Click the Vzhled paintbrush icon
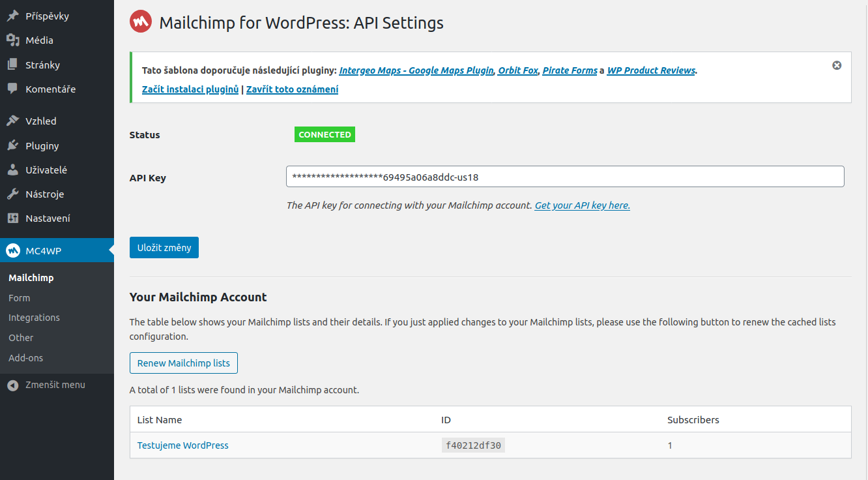Image resolution: width=868 pixels, height=480 pixels. 13,121
